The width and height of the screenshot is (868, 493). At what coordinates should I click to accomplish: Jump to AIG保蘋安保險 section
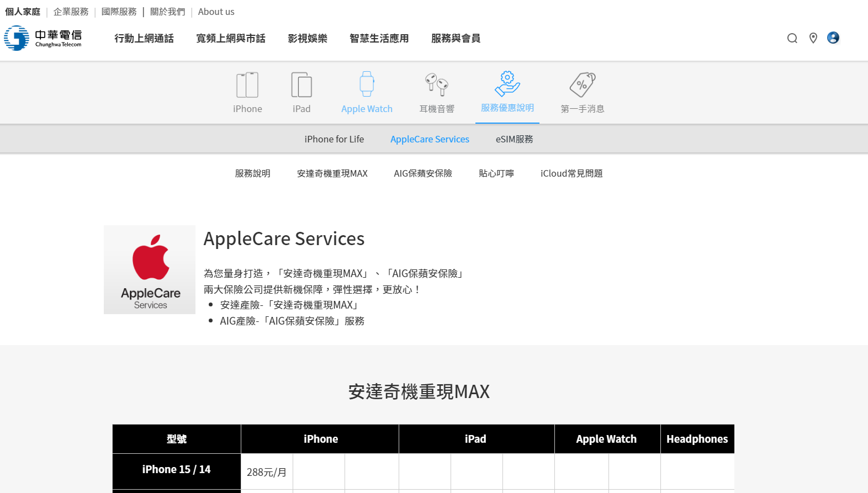coord(423,173)
